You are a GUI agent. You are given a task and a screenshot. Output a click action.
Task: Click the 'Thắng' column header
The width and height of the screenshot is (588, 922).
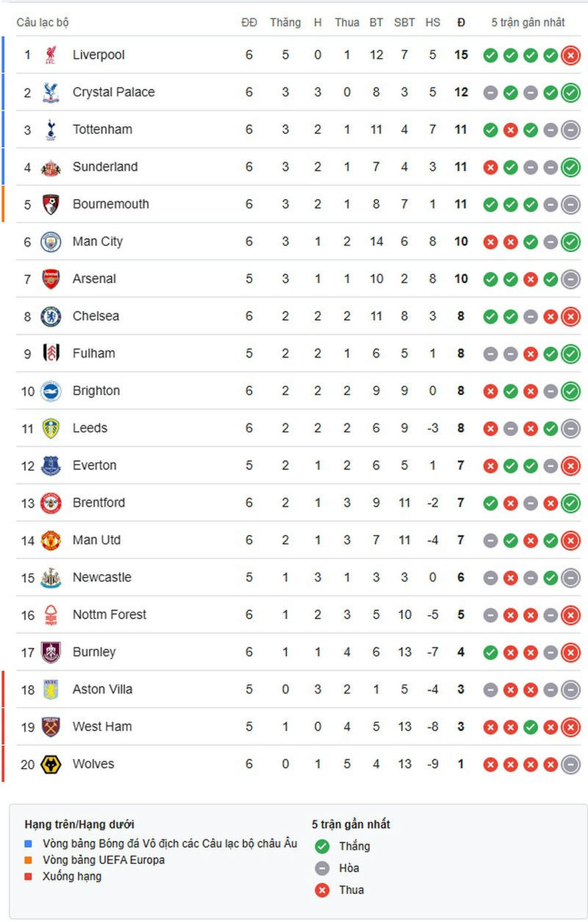point(285,23)
